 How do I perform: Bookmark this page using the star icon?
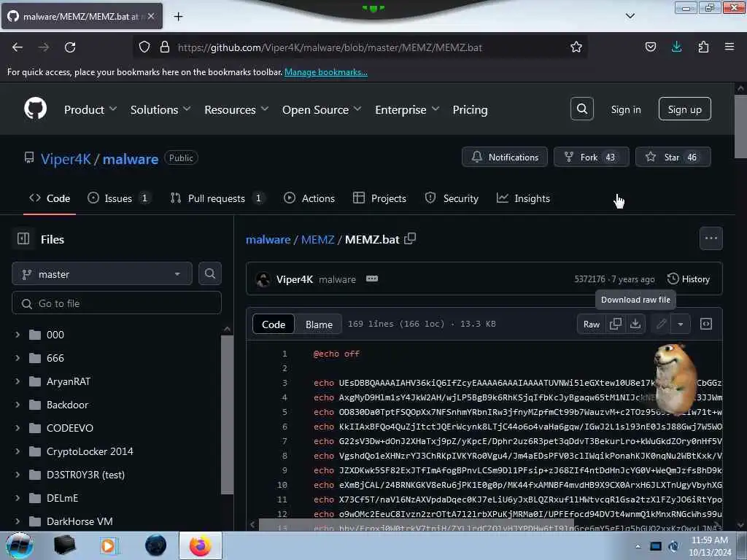pyautogui.click(x=576, y=47)
